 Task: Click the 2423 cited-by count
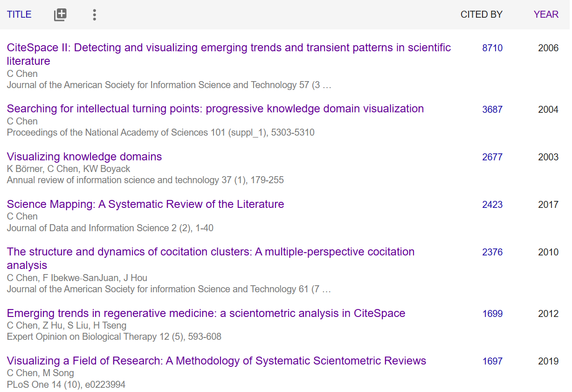(x=492, y=205)
